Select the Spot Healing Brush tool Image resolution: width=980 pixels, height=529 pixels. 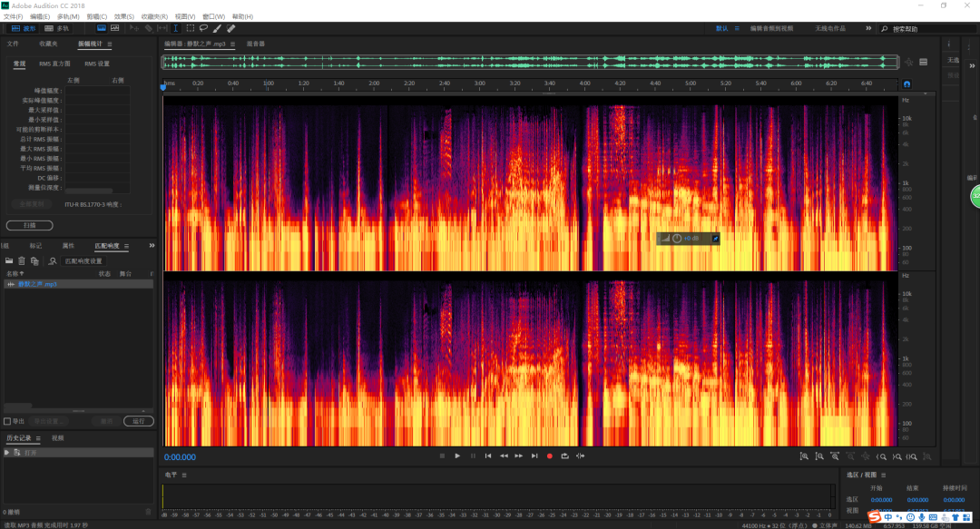230,28
